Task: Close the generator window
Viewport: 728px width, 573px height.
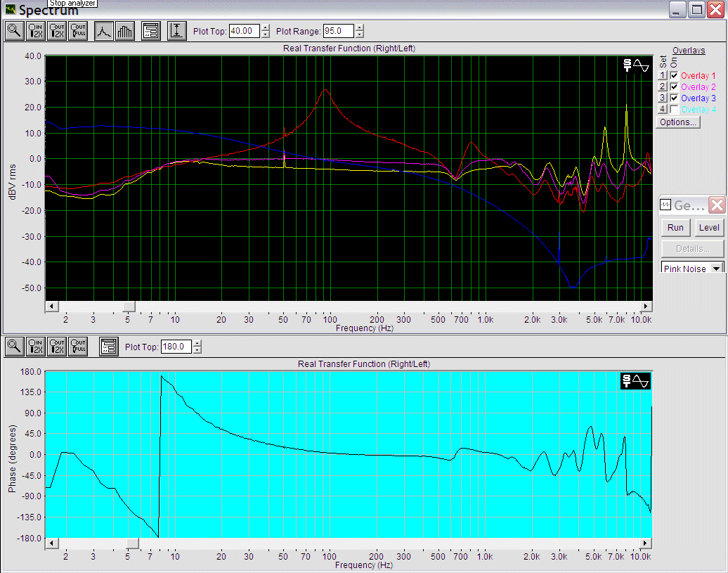Action: click(717, 205)
